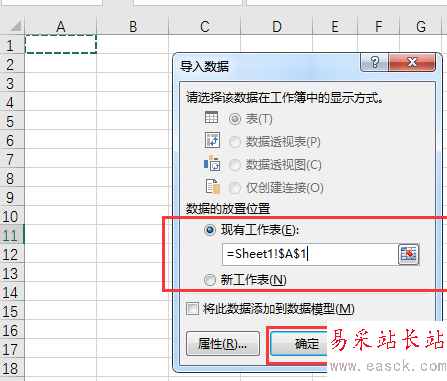Viewport: 447px width, 381px height.
Task: Click the select-all corner triangle of the sheet
Action: 15,26
